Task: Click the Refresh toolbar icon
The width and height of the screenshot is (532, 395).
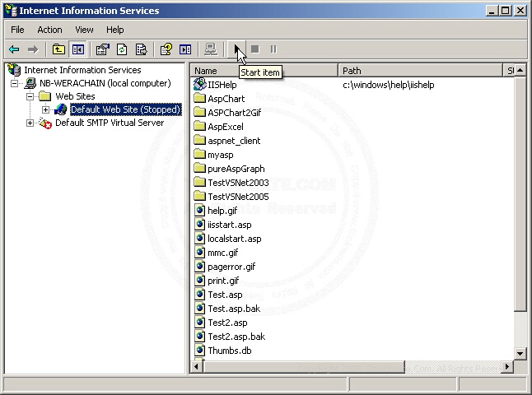Action: (x=122, y=49)
